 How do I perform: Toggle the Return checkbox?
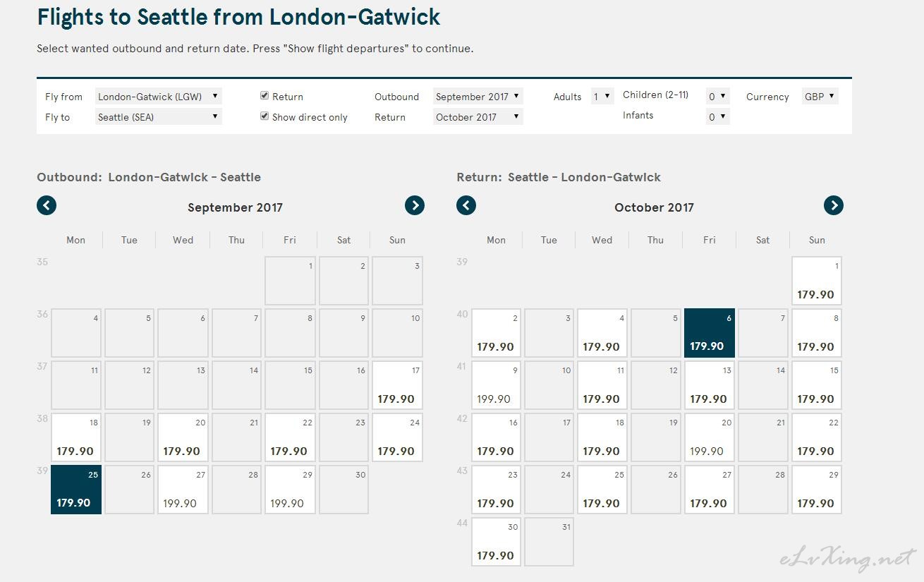point(265,96)
